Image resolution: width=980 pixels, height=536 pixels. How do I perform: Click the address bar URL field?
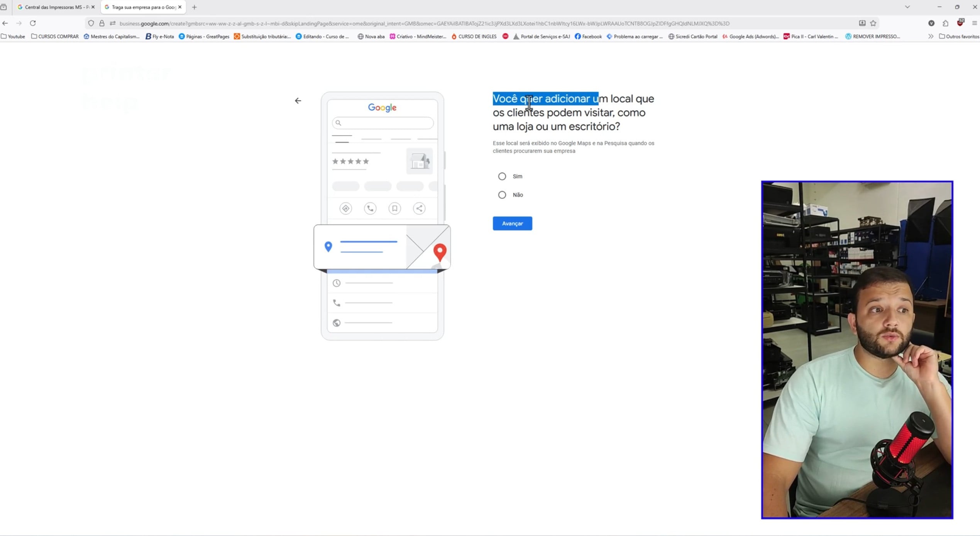[x=425, y=24]
